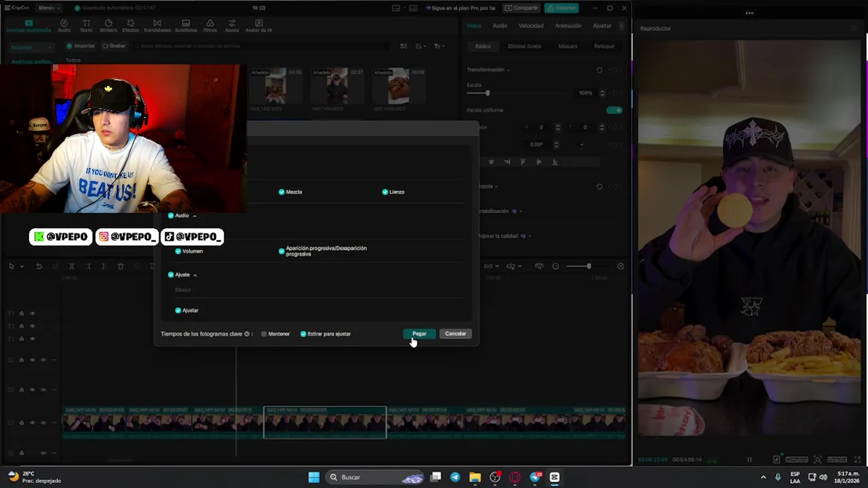The width and height of the screenshot is (868, 488).
Task: Open the Transiciones tool
Action: (157, 26)
